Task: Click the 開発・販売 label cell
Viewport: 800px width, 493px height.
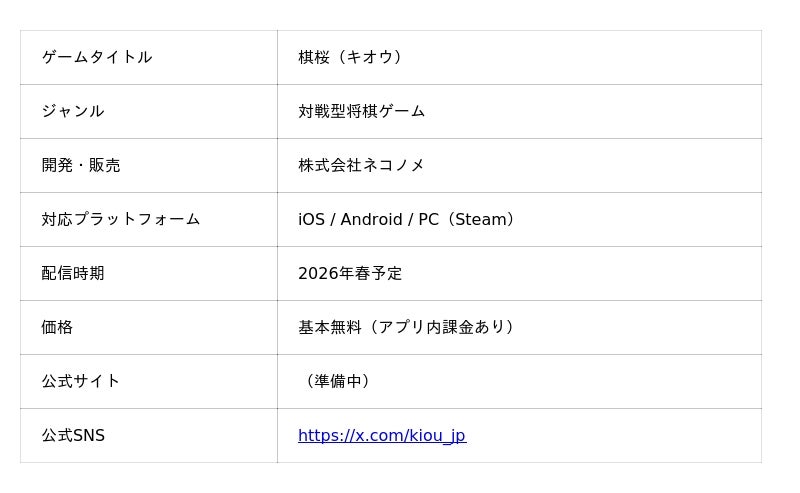Action: pos(81,166)
